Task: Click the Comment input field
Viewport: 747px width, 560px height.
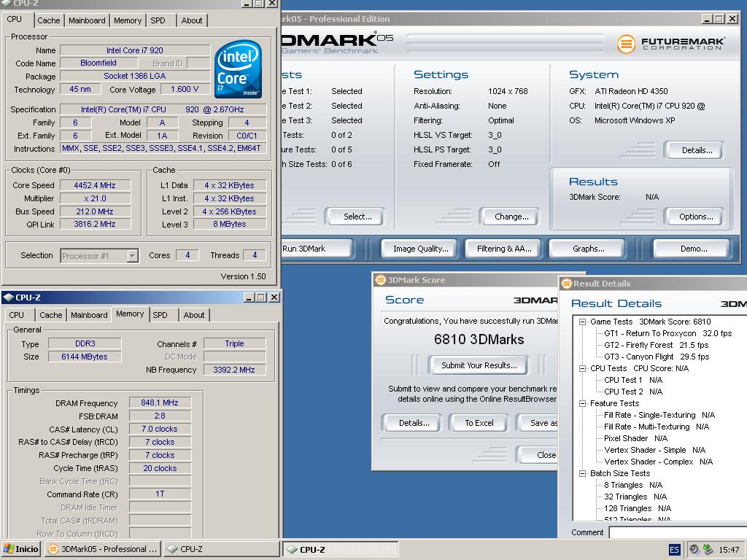Action: point(678,532)
